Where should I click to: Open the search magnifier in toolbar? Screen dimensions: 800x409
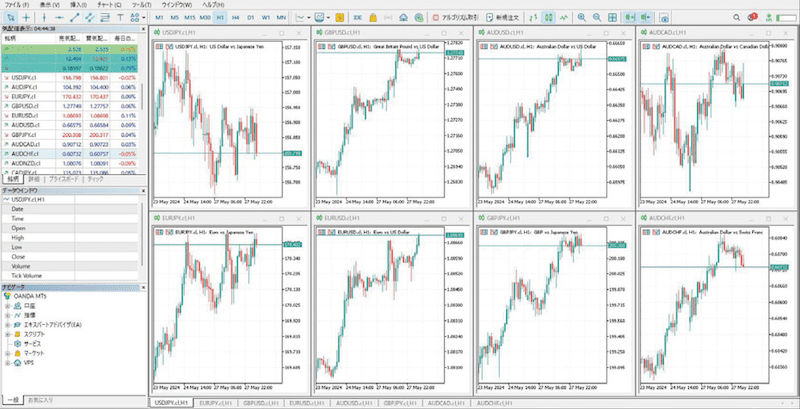point(736,17)
